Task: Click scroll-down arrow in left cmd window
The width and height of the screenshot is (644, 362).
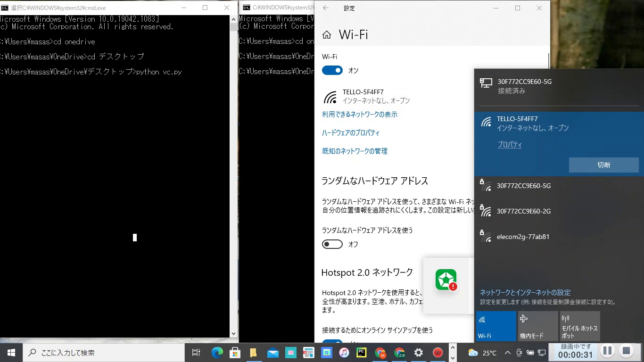Action: [233, 333]
